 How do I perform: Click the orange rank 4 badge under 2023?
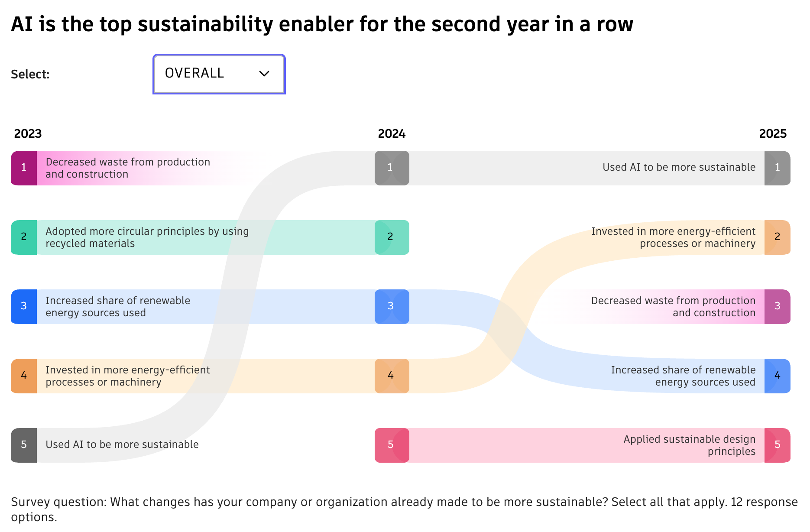coord(23,376)
